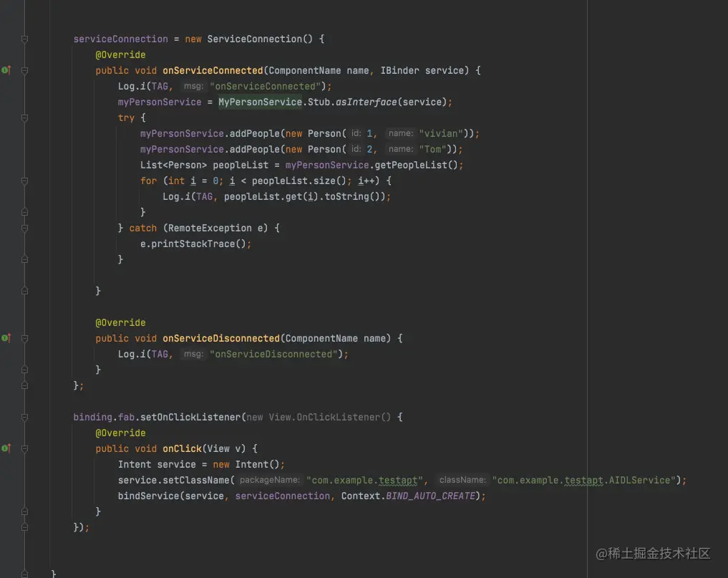The height and width of the screenshot is (578, 728).
Task: Collapse the onServiceDisconnected method fold marker
Action: 24,338
